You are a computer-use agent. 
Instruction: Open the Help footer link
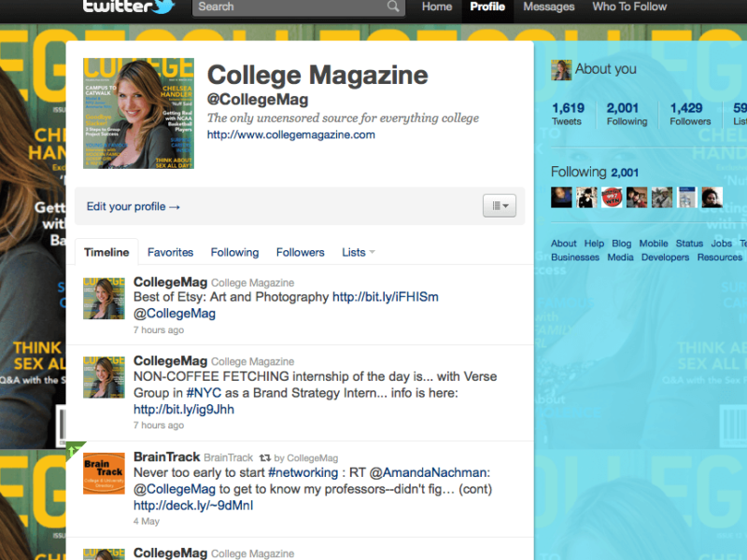[594, 244]
